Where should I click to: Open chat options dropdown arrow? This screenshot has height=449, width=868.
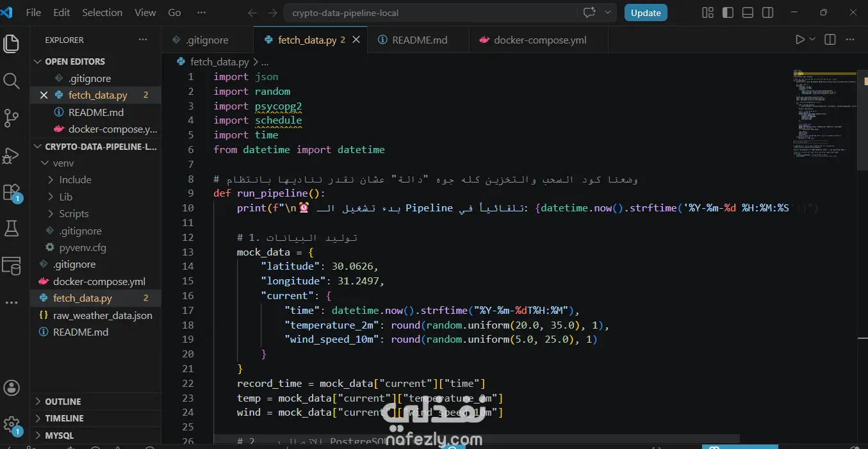pyautogui.click(x=607, y=13)
